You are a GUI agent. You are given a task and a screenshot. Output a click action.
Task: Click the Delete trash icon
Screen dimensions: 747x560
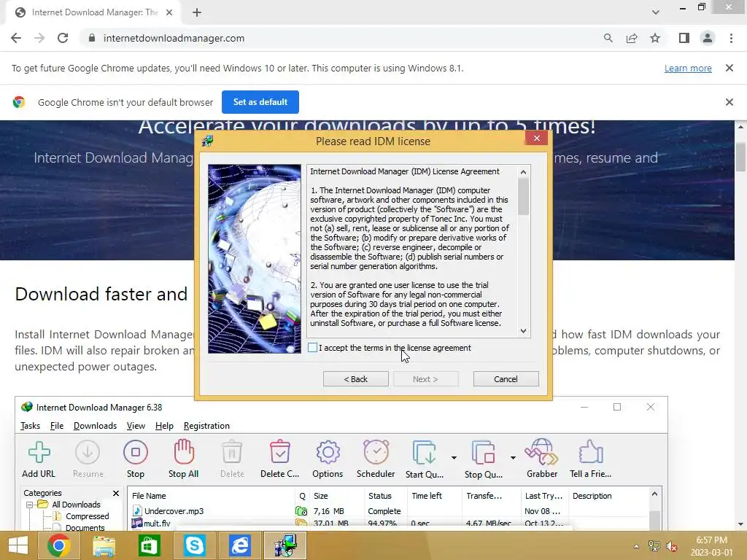(x=232, y=452)
